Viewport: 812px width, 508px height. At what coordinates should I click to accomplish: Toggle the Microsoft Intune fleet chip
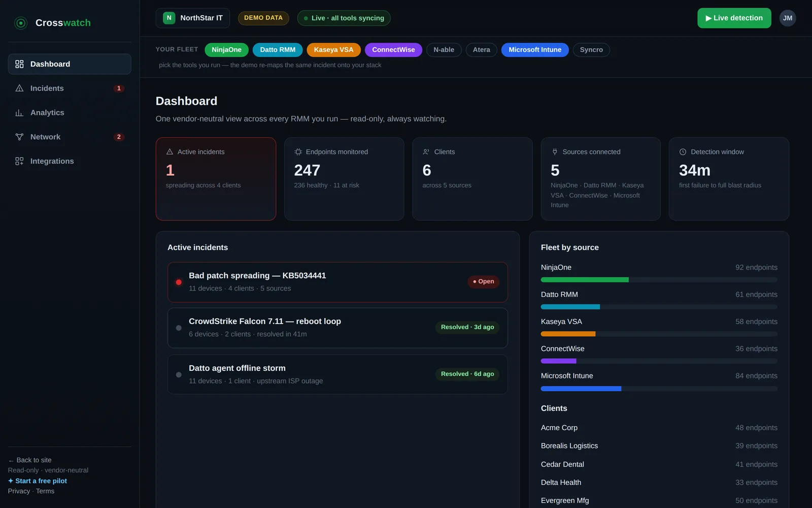535,50
